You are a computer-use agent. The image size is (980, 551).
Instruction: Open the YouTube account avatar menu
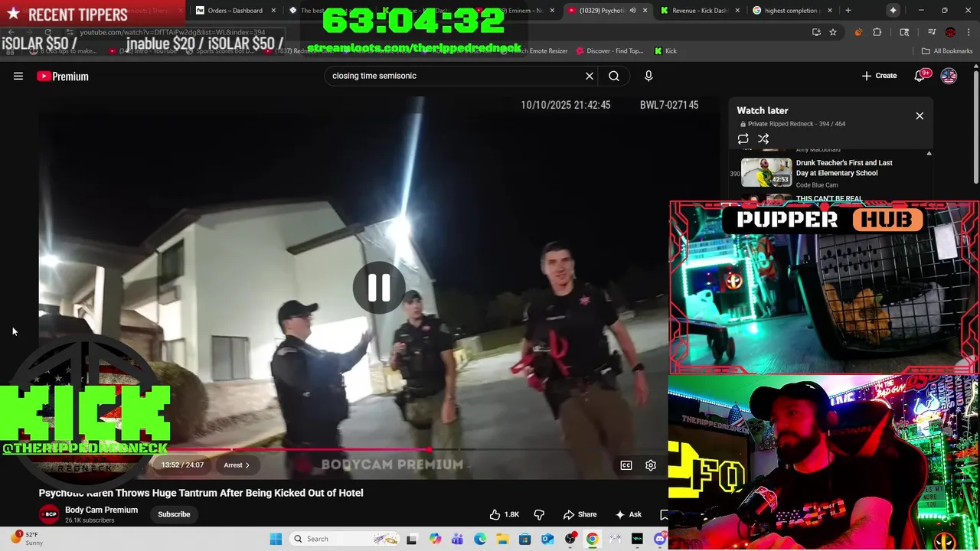(x=949, y=76)
